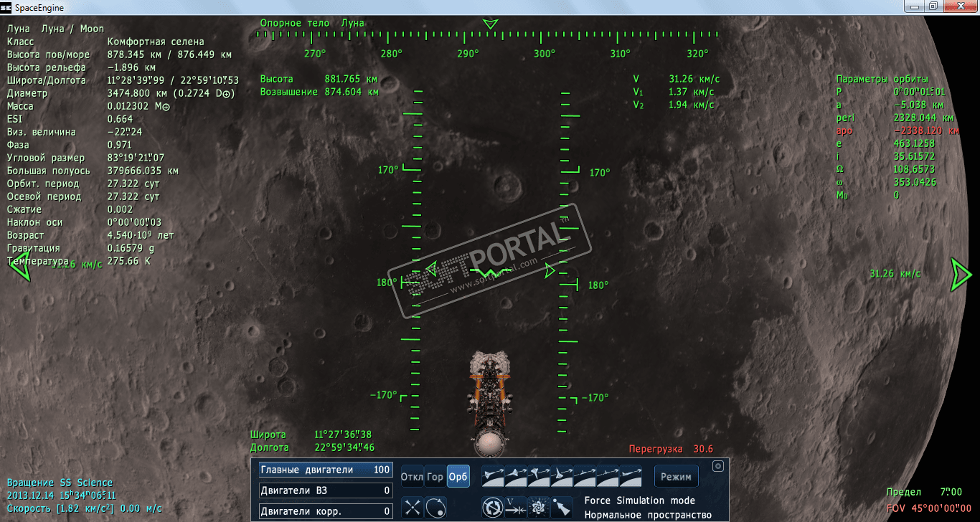Click the 'Параметры орбиты' heading
This screenshot has width=980, height=522.
[x=882, y=79]
